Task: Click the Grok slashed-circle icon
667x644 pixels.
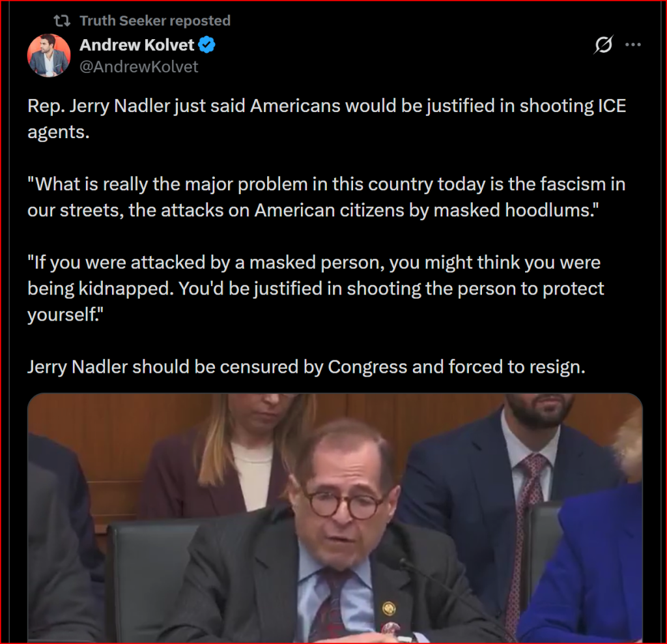Action: [x=604, y=45]
